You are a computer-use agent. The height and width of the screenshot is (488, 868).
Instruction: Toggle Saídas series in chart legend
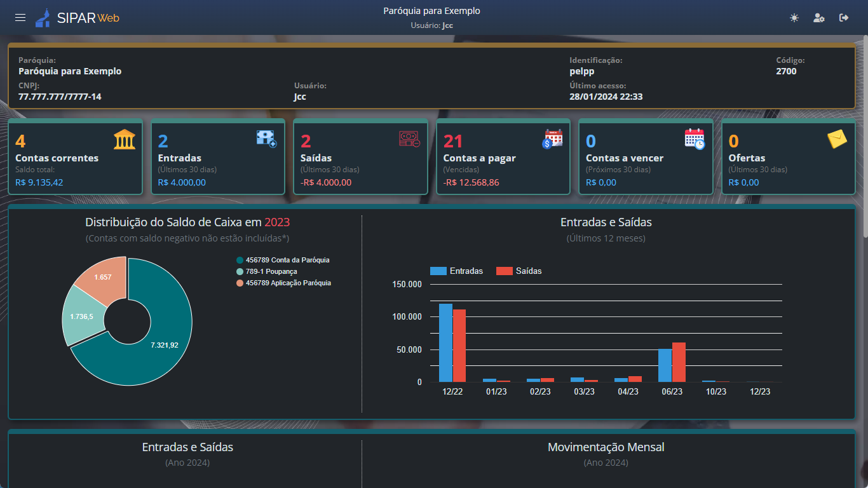point(519,271)
